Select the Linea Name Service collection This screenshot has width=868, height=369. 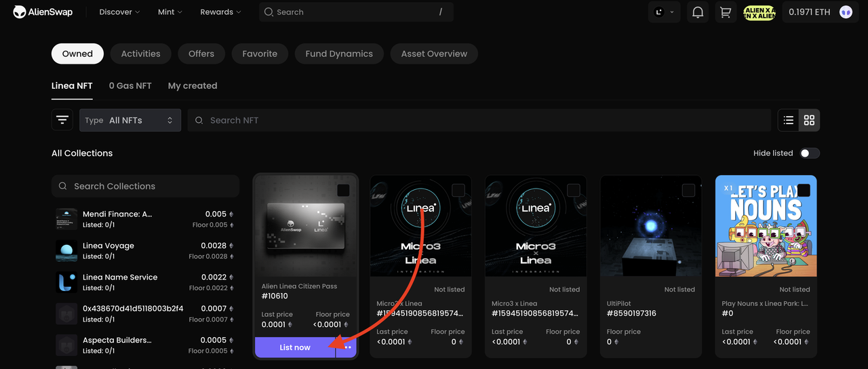145,282
